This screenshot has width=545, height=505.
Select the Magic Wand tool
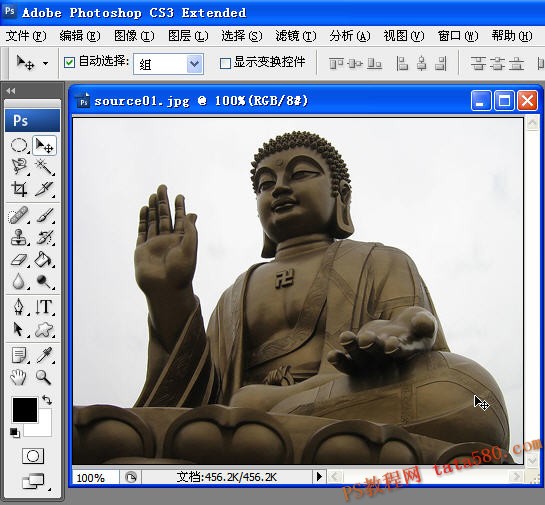(44, 167)
